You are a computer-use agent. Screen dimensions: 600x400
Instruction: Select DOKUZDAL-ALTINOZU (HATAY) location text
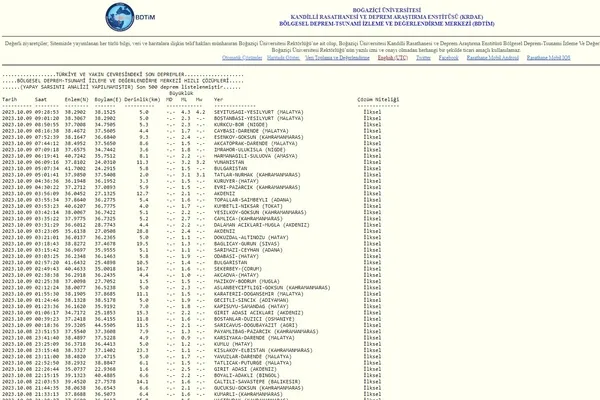[251, 238]
